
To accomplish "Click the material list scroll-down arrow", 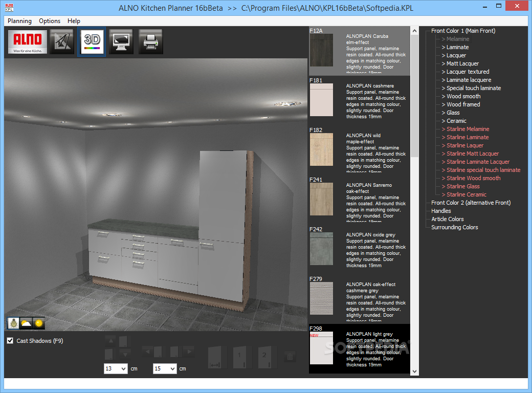I will tap(414, 372).
